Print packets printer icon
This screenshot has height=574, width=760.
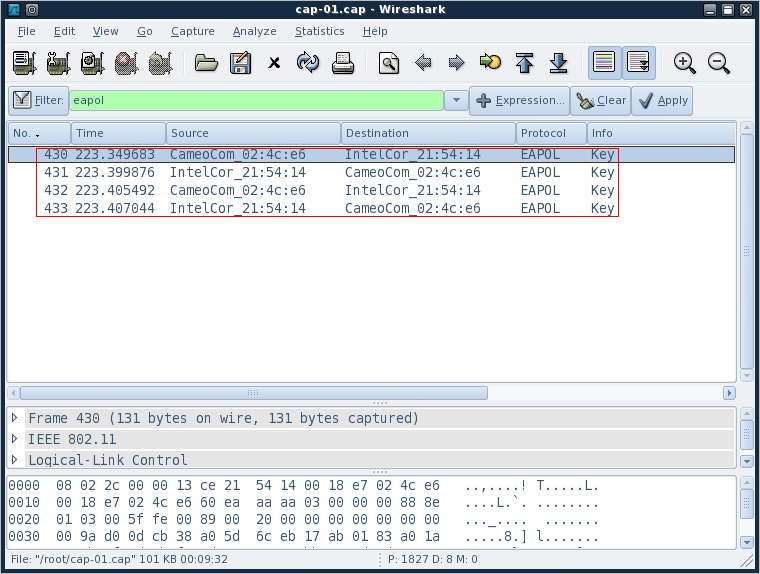343,63
